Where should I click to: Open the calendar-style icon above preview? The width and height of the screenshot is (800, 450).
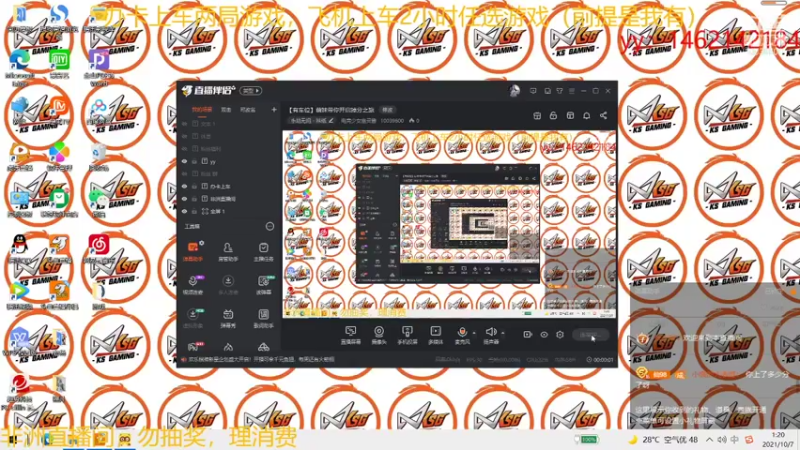(x=537, y=116)
